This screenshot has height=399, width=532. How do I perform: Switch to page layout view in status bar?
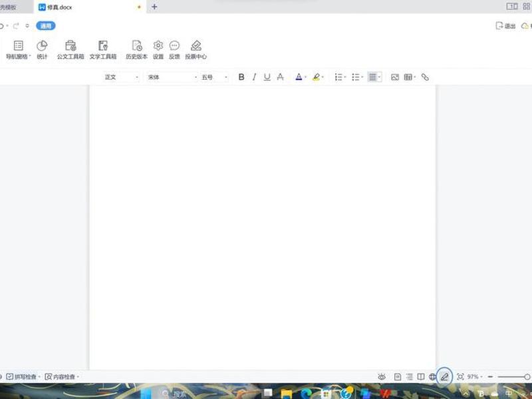[x=398, y=376]
